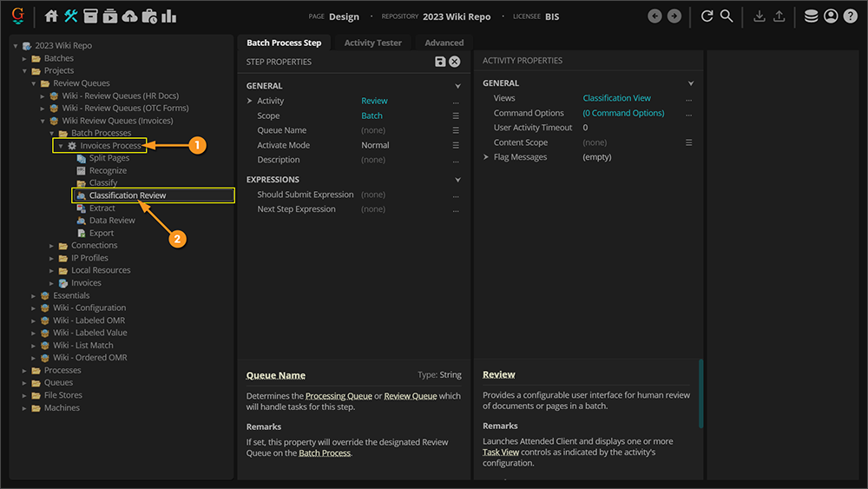Save step properties with the floppy icon
The image size is (868, 489).
(440, 62)
